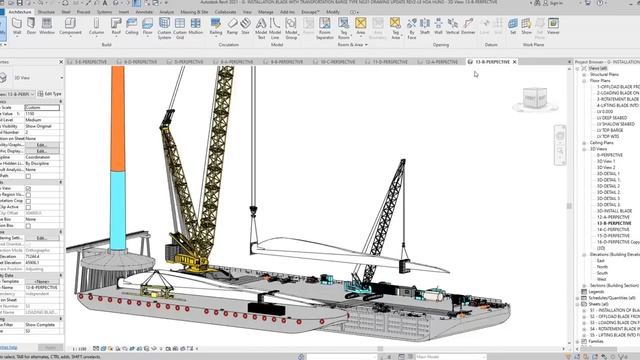The image size is (640, 360).
Task: Collapse Elevations (Building Elevation) node
Action: coord(584,254)
